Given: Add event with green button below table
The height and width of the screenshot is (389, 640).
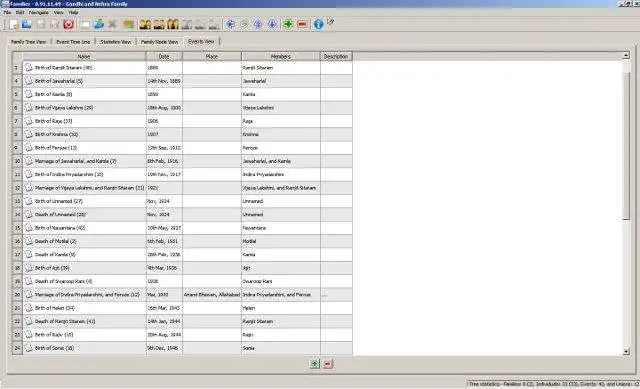Looking at the screenshot, I should tap(314, 364).
